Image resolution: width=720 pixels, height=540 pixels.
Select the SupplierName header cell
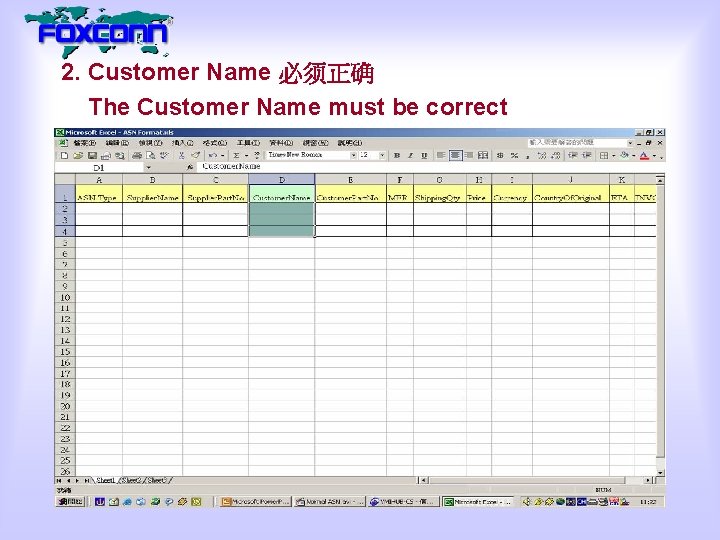click(152, 193)
